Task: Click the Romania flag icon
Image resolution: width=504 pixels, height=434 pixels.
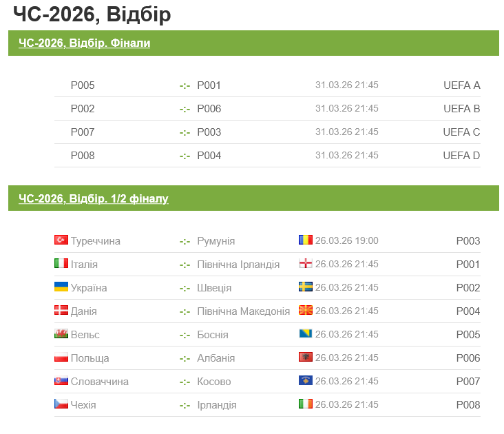Action: (306, 240)
